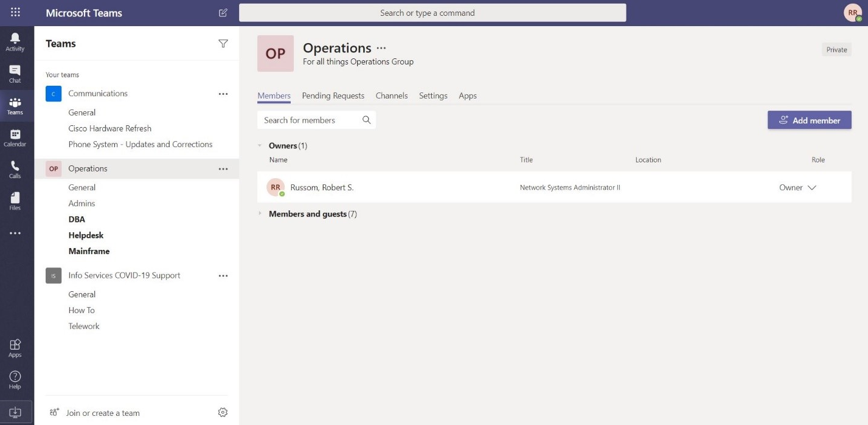Image resolution: width=868 pixels, height=425 pixels.
Task: Click the new chat compose icon
Action: click(223, 13)
